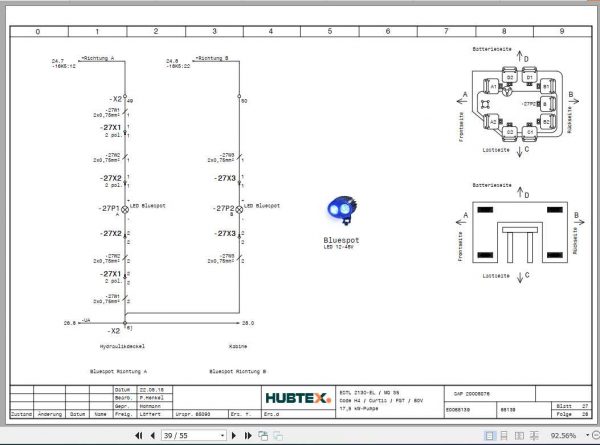The width and height of the screenshot is (600, 445).
Task: Click the 92.56% zoom value
Action: click(563, 435)
